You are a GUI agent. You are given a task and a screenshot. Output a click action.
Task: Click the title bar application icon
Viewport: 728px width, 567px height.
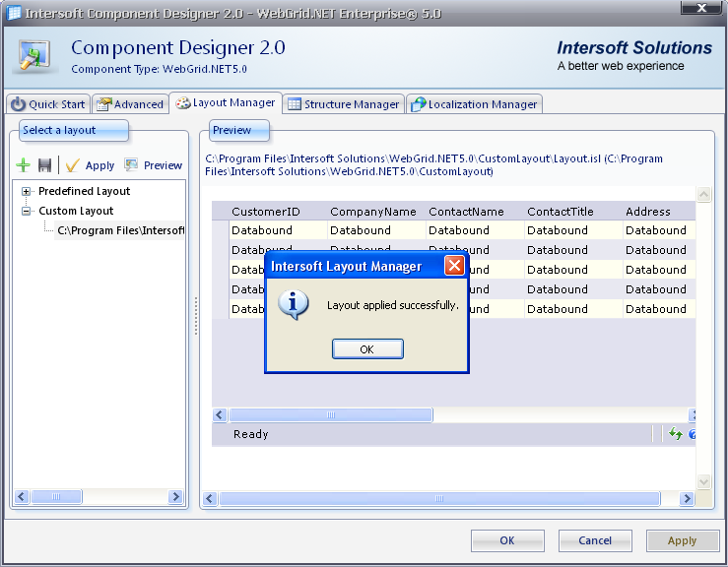click(14, 13)
